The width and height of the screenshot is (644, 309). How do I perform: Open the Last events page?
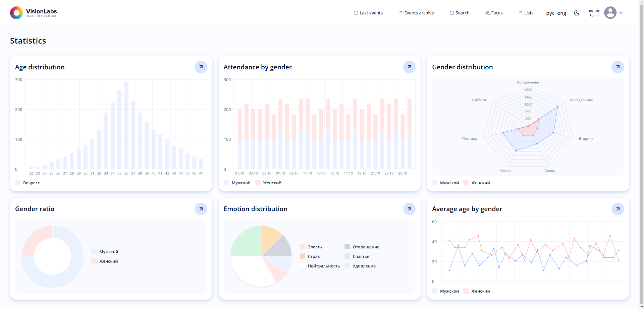[x=368, y=13]
